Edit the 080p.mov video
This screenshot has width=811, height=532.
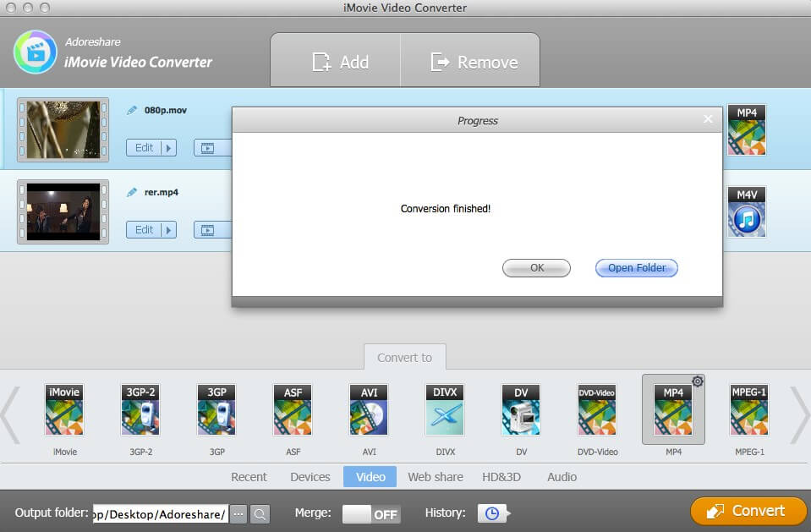(144, 148)
